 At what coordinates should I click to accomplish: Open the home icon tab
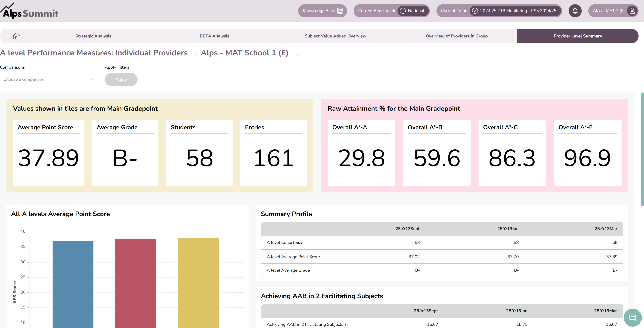click(x=16, y=36)
